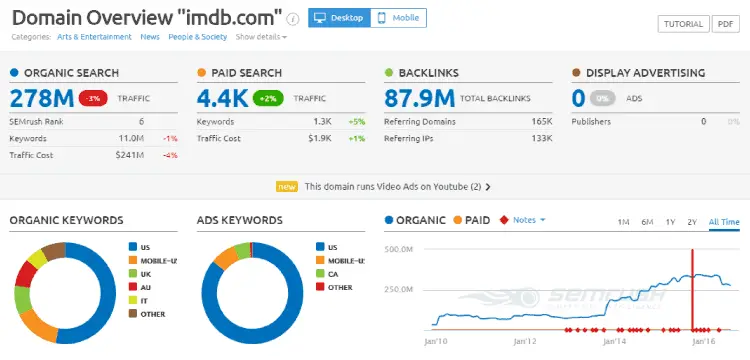Open the Notes dropdown above the chart
This screenshot has width=750, height=360.
coord(529,220)
